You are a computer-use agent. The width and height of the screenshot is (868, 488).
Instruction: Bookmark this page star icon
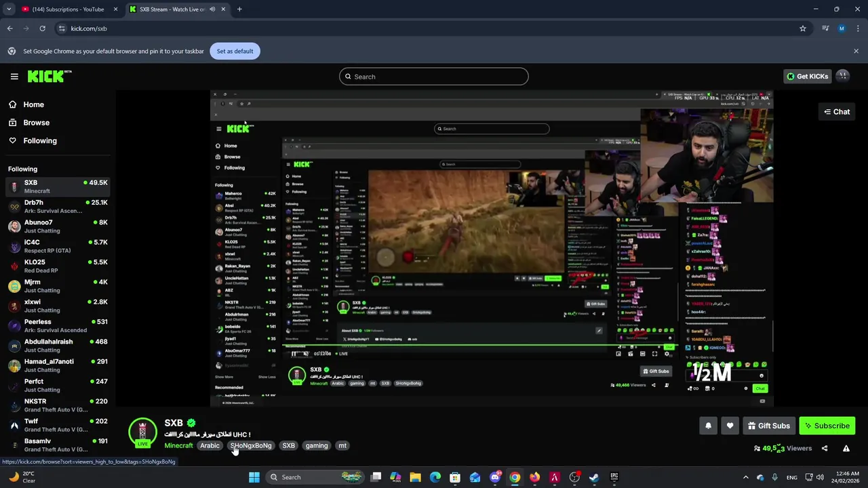pos(803,28)
